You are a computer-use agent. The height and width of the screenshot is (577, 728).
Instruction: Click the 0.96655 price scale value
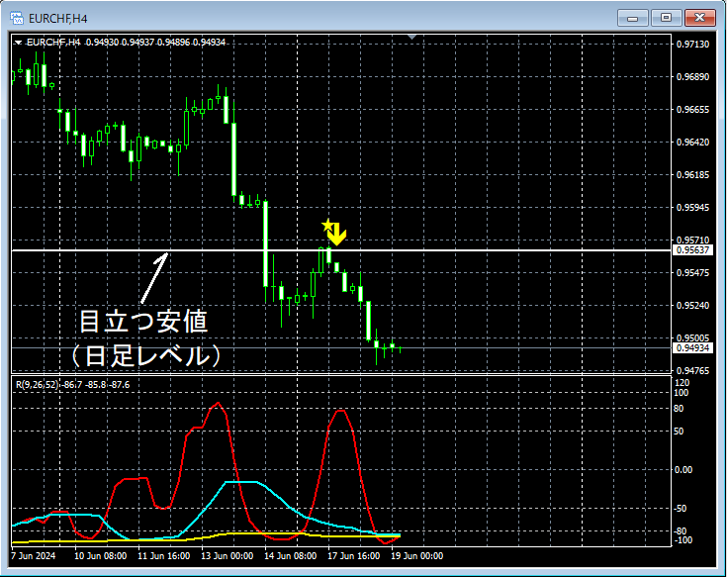point(692,110)
